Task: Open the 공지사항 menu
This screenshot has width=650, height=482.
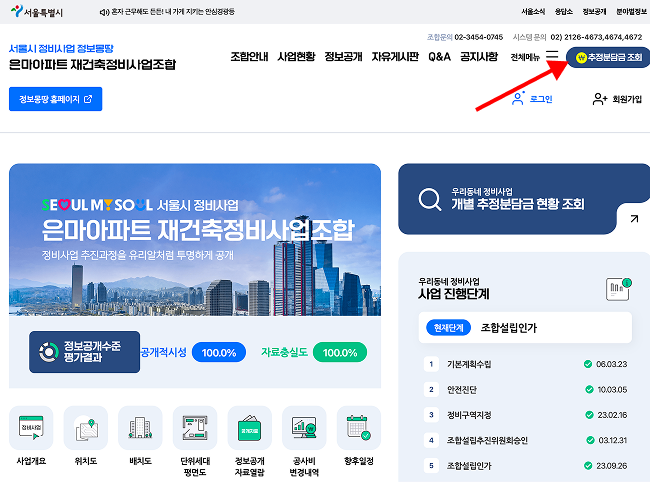Action: (x=479, y=56)
